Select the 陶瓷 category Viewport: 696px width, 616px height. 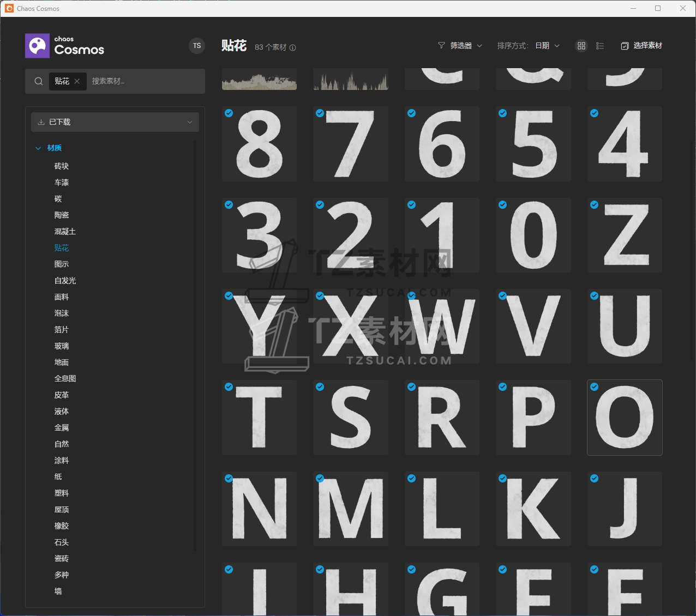point(62,215)
